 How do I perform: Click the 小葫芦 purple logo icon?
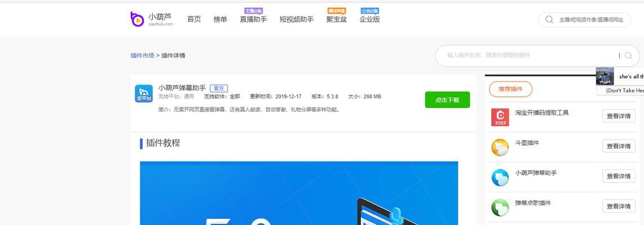[x=137, y=19]
